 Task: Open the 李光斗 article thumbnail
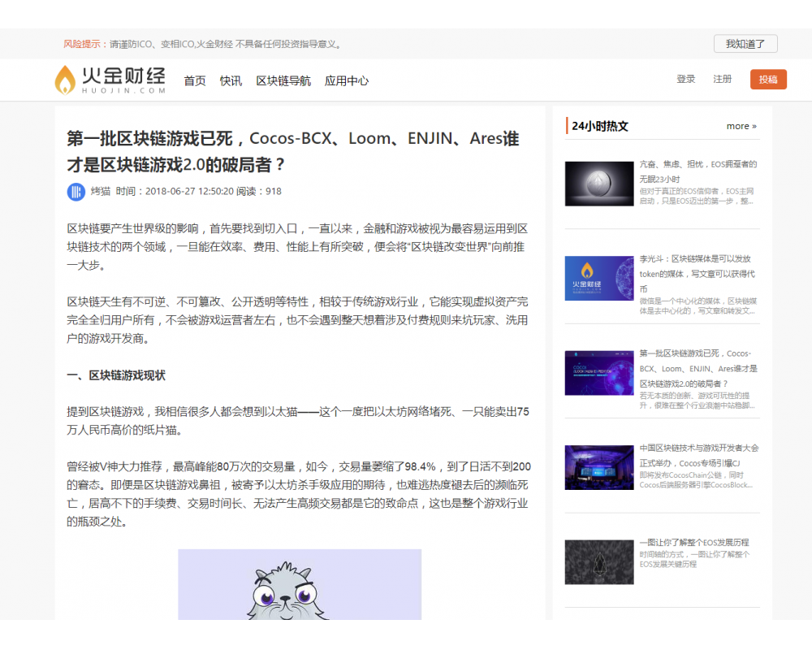click(x=599, y=279)
